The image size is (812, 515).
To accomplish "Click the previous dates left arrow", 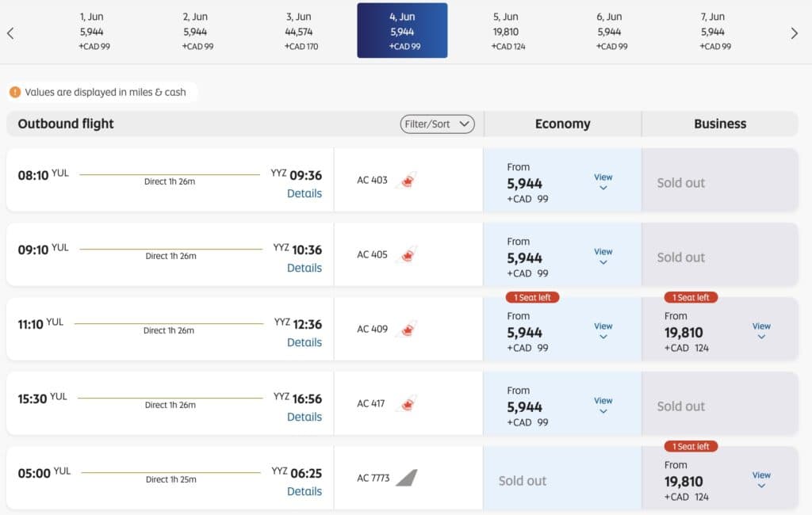I will point(10,33).
